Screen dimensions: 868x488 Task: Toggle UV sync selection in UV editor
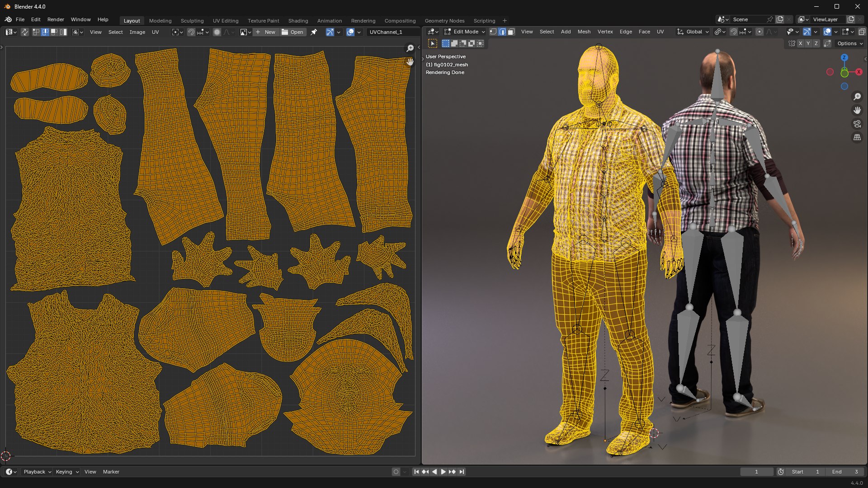(25, 32)
